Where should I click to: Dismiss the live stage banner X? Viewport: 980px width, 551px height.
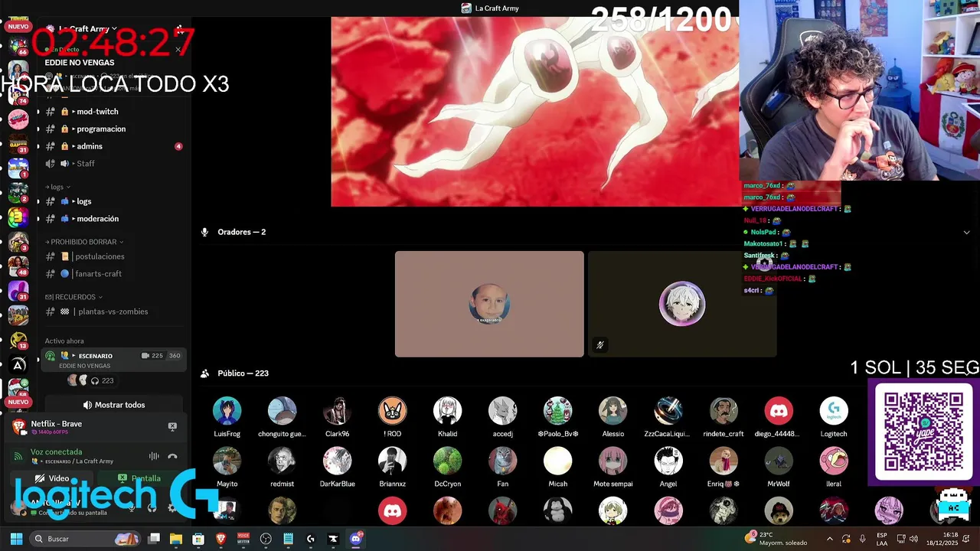click(178, 50)
